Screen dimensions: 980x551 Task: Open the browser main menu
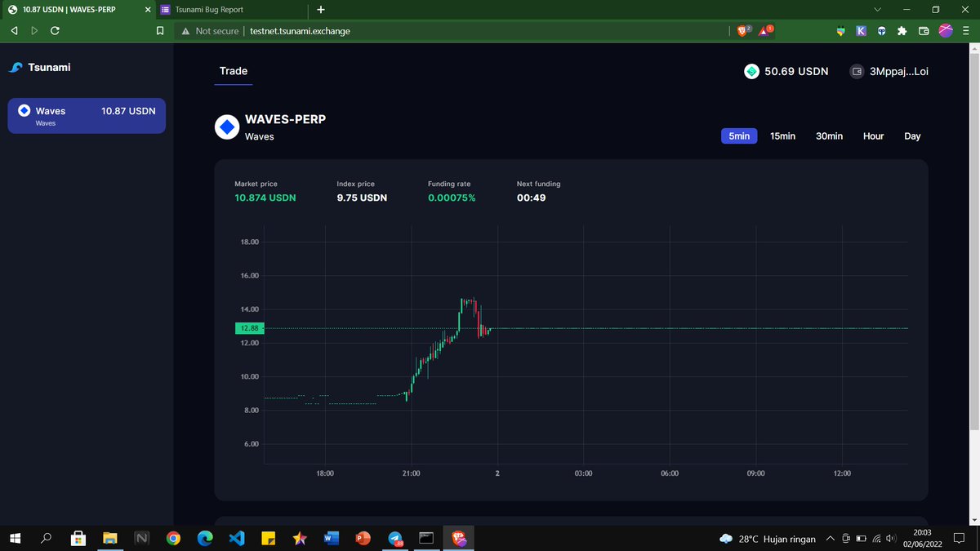[966, 31]
